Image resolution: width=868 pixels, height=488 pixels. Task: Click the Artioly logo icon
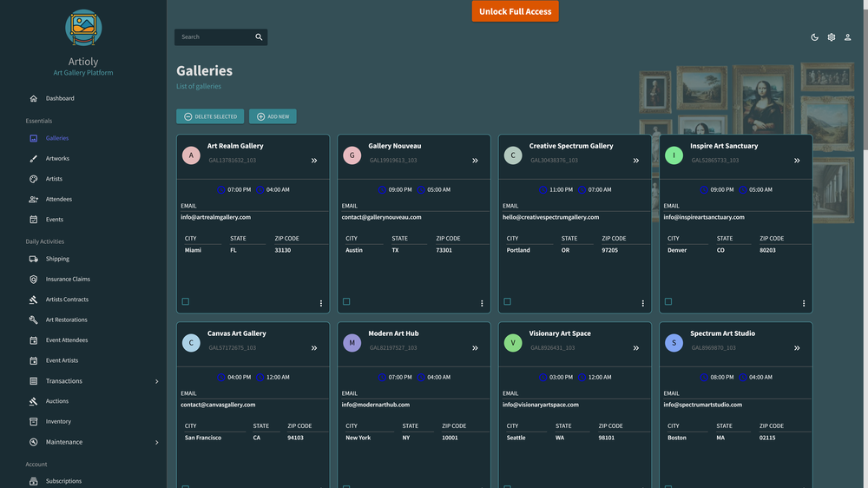[x=83, y=28]
